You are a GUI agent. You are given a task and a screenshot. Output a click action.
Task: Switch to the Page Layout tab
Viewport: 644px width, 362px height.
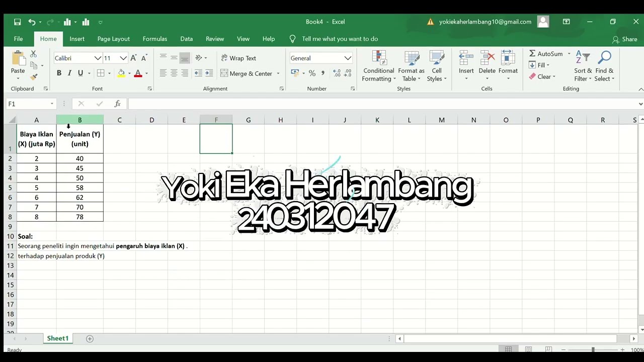pyautogui.click(x=114, y=39)
